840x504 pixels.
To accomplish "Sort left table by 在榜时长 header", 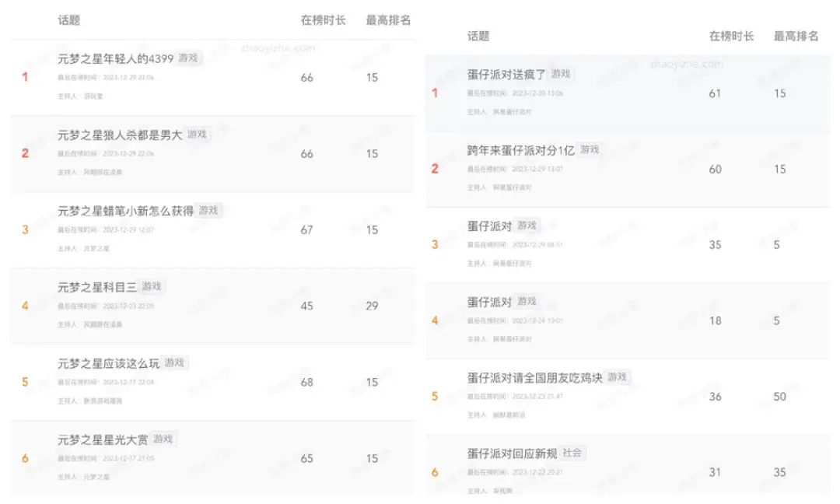I will click(x=323, y=20).
